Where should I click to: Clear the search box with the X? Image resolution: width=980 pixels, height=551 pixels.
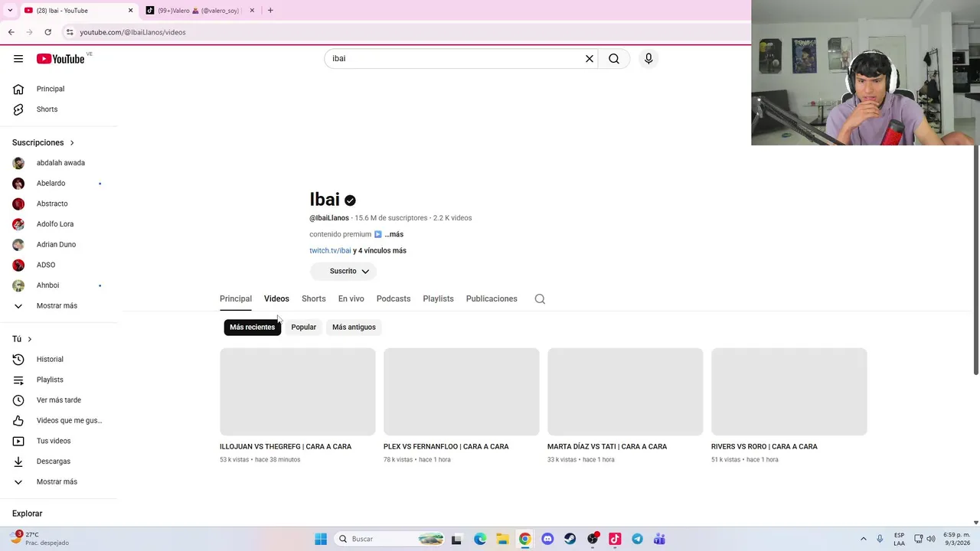(590, 59)
